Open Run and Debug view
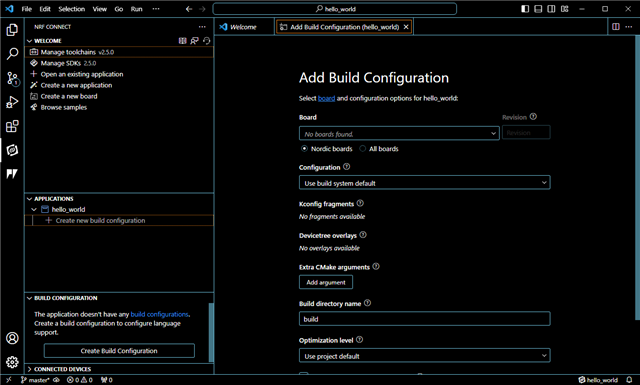 pos(12,102)
